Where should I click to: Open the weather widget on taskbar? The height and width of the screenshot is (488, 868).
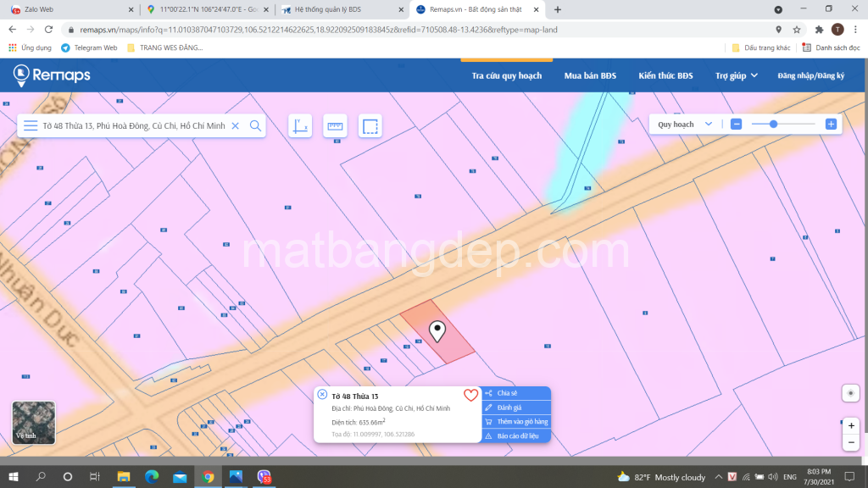(x=661, y=477)
